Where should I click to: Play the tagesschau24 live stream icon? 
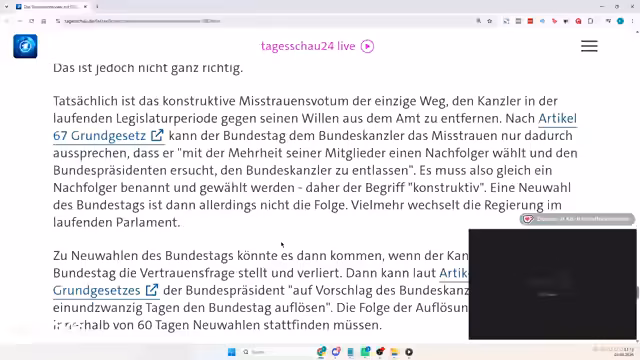pos(367,46)
